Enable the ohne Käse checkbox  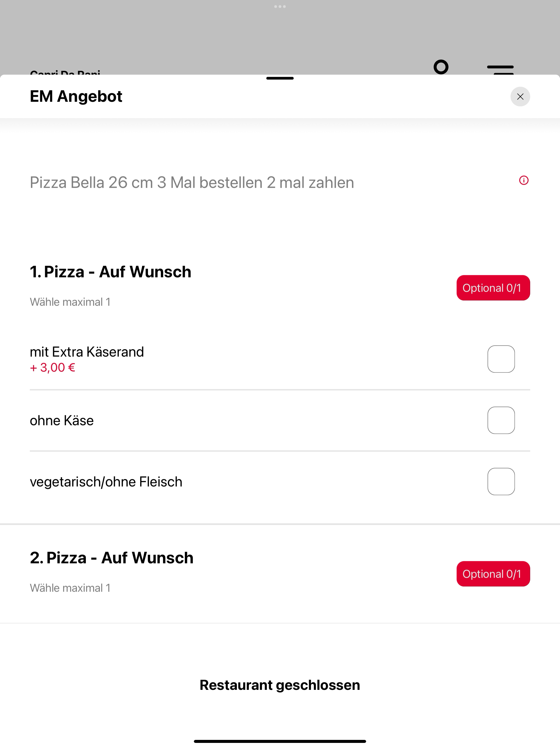click(501, 420)
